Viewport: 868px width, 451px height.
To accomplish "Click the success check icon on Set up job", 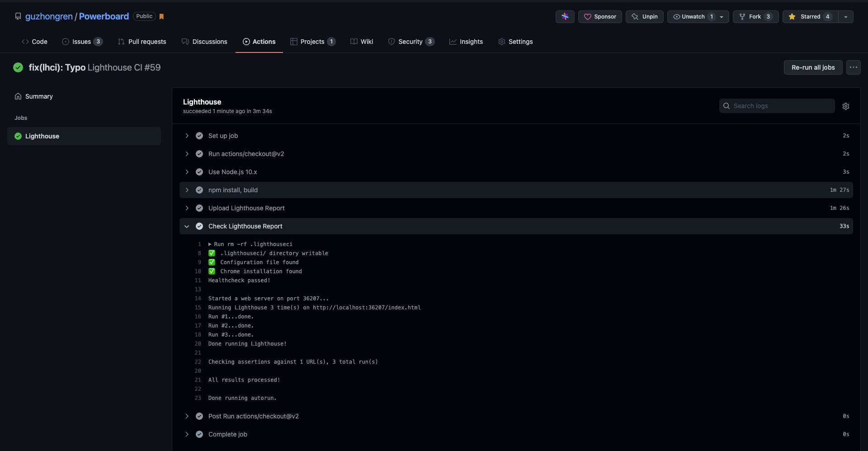I will [199, 136].
